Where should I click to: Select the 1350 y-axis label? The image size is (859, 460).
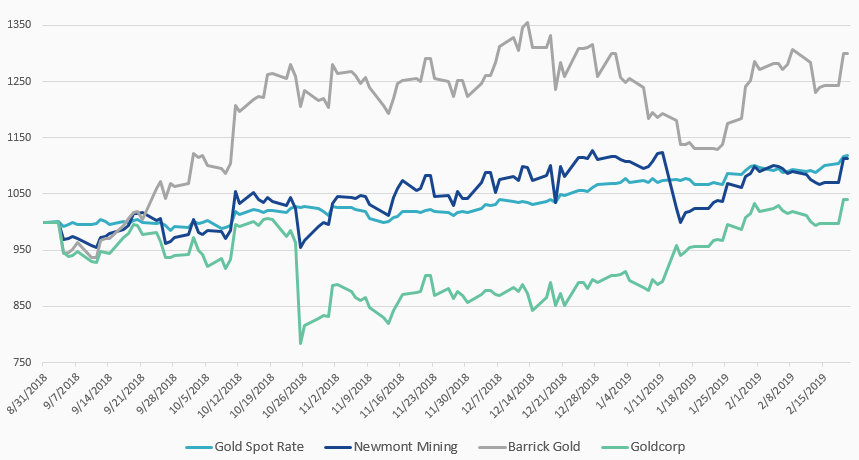(x=20, y=25)
